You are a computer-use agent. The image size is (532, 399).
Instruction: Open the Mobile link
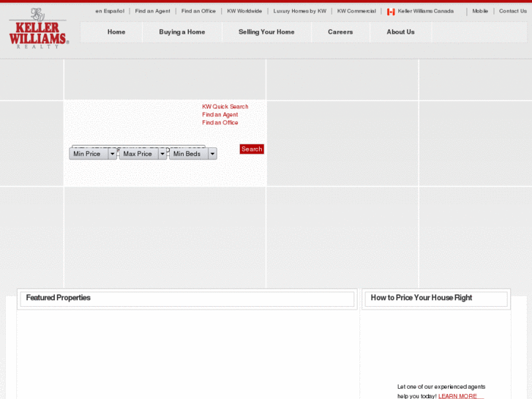coord(480,11)
